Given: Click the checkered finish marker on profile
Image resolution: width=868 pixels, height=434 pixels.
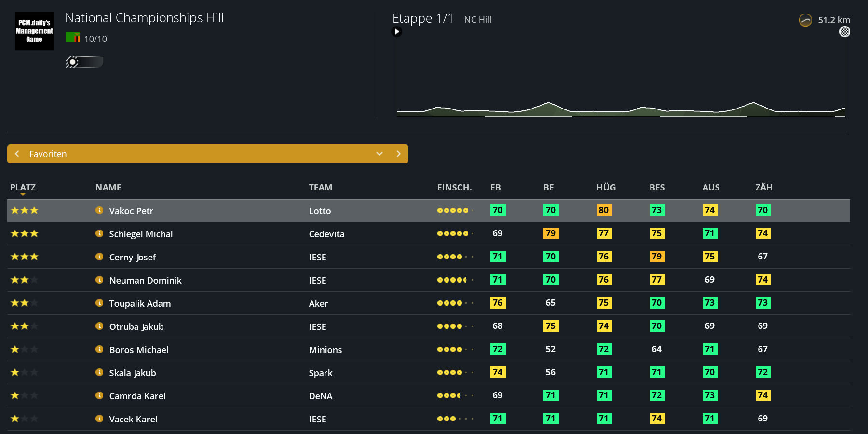Looking at the screenshot, I should (845, 32).
